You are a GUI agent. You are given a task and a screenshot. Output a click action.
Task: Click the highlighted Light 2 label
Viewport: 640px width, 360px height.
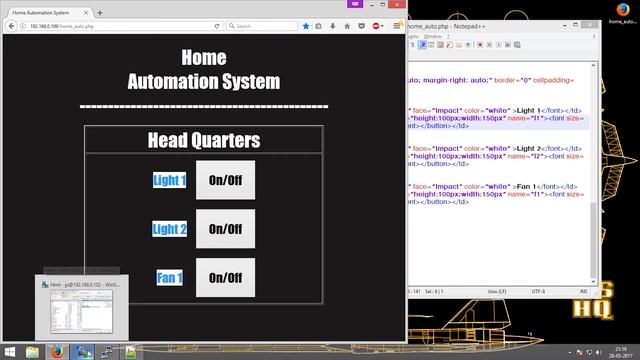(x=169, y=229)
